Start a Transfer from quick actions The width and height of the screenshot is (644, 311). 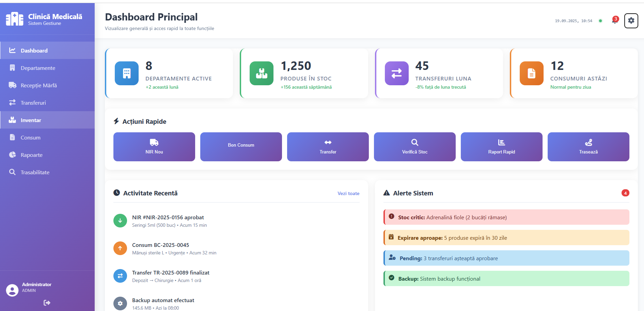[x=328, y=147]
